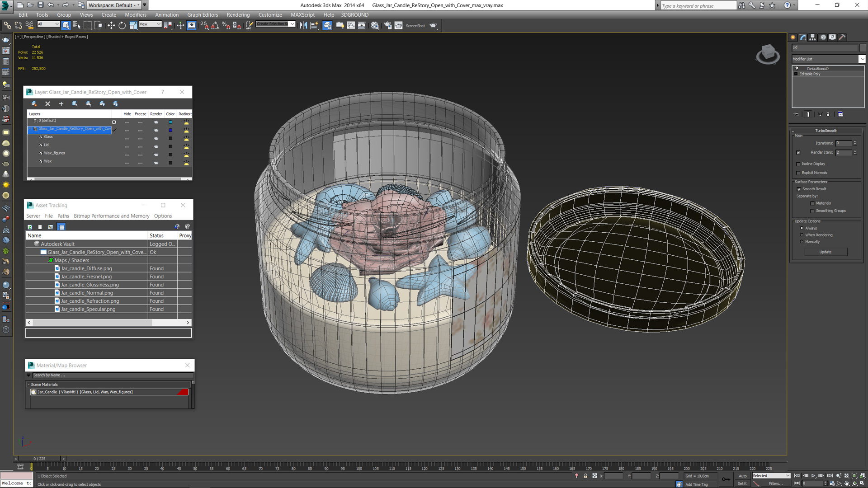Select the When Rendering update option
Viewport: 868px width, 488px height.
pyautogui.click(x=802, y=235)
